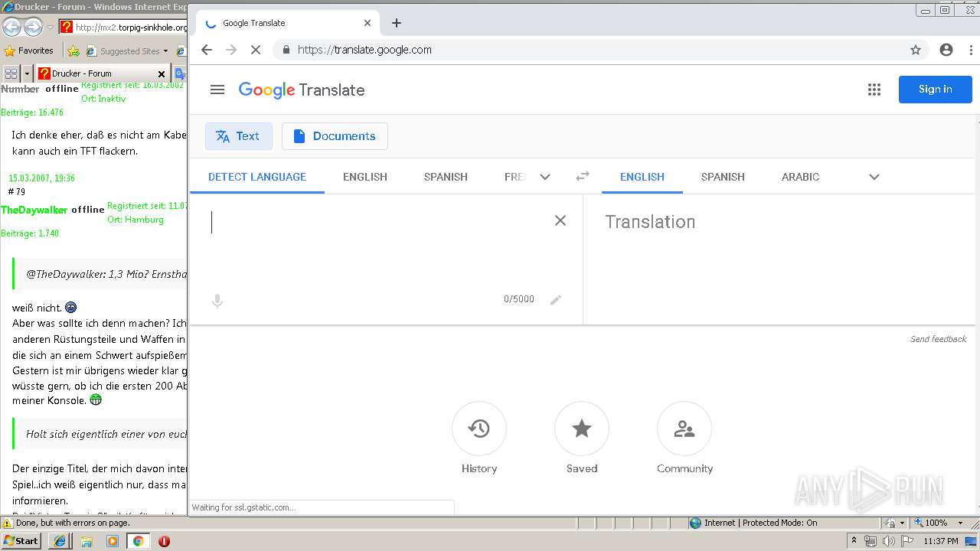Image resolution: width=980 pixels, height=551 pixels.
Task: Click Internet Explorer forward button
Action: (33, 28)
